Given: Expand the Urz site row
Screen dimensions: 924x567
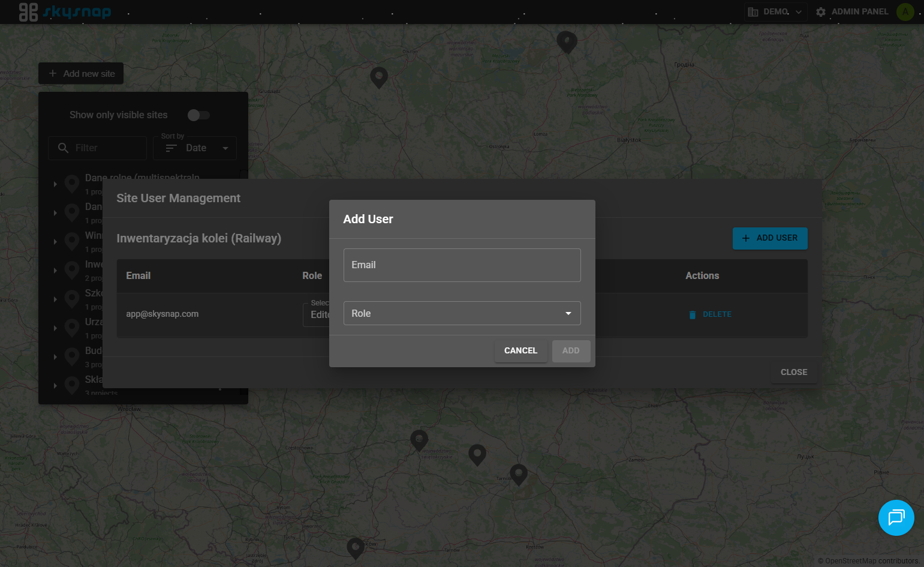Looking at the screenshot, I should (55, 328).
